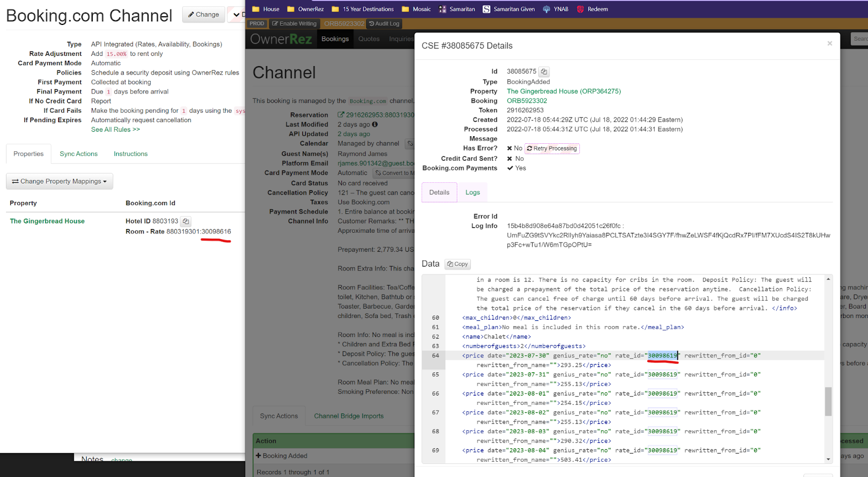Copy the Hotel ID 8803193
868x477 pixels.
point(186,221)
